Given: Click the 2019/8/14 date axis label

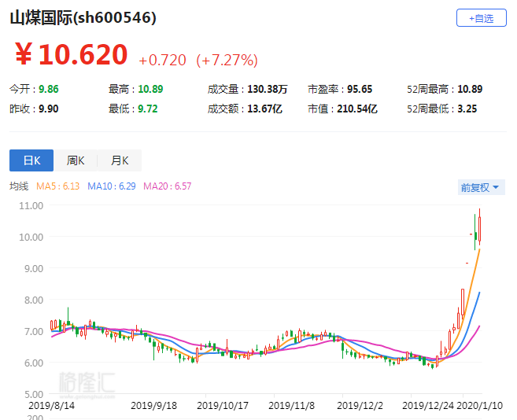Looking at the screenshot, I should click(x=51, y=406).
